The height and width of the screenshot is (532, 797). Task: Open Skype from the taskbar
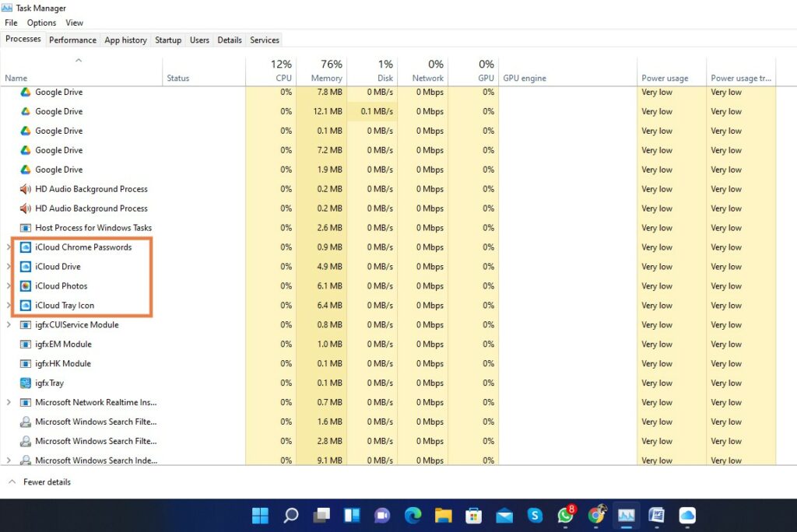pyautogui.click(x=535, y=515)
